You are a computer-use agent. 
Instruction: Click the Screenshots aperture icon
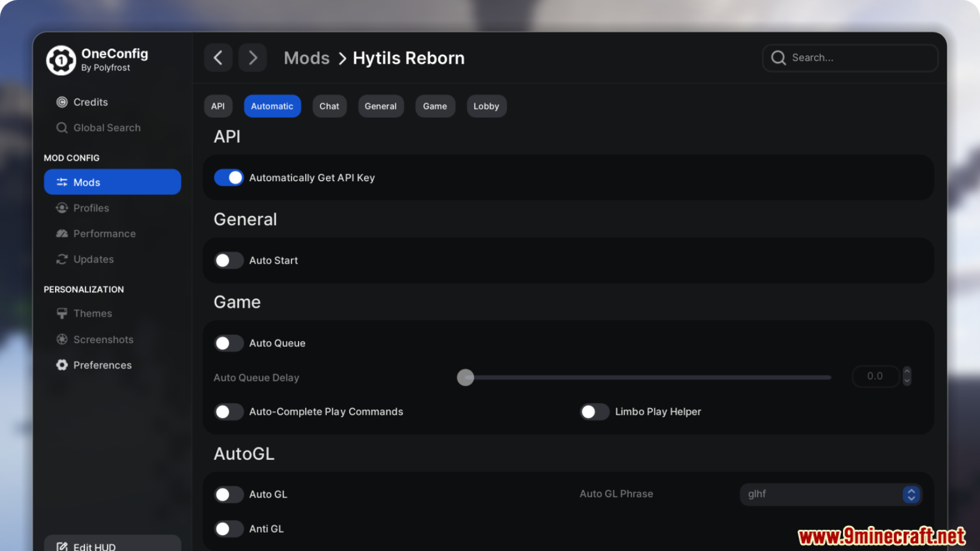click(62, 339)
